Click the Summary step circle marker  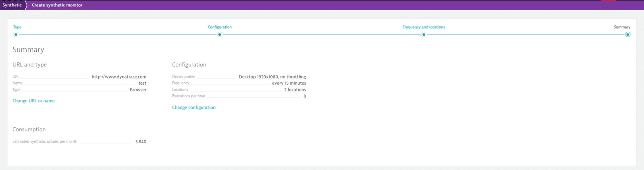tap(627, 35)
